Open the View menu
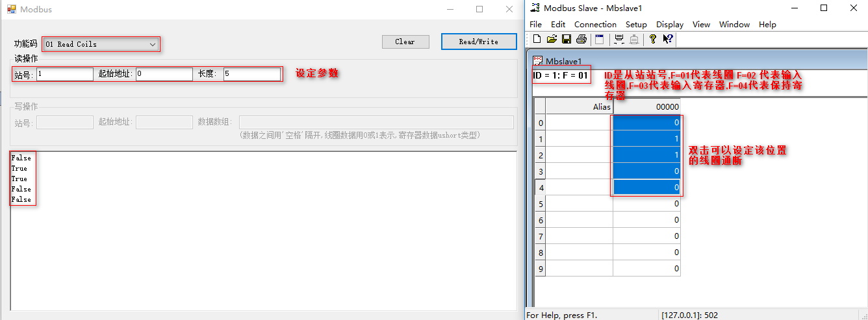868x320 pixels. tap(701, 24)
